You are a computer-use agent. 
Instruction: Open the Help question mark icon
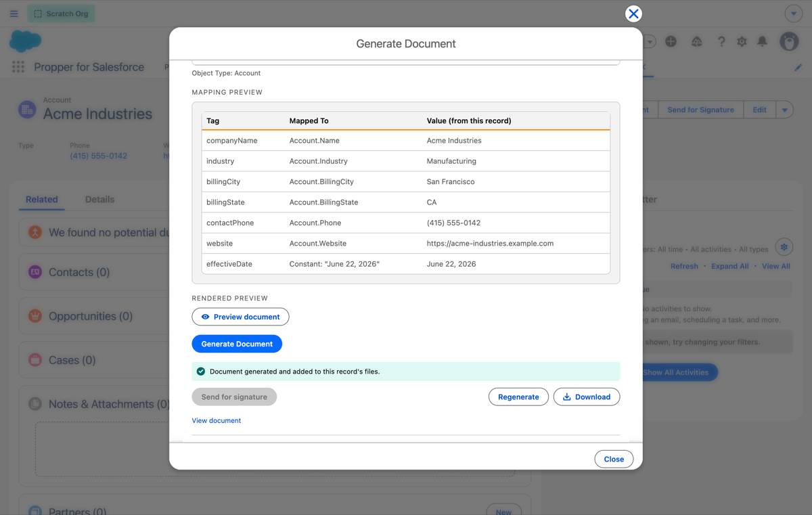pyautogui.click(x=721, y=41)
